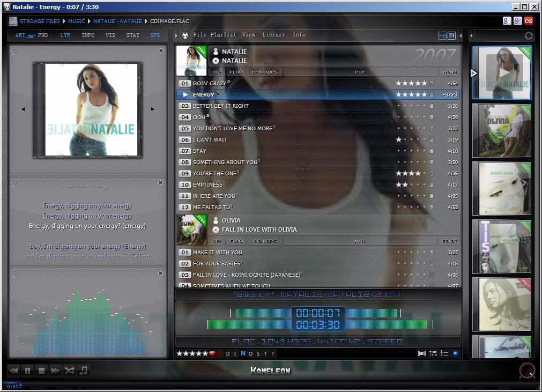
Task: Open the File menu
Action: coord(200,35)
